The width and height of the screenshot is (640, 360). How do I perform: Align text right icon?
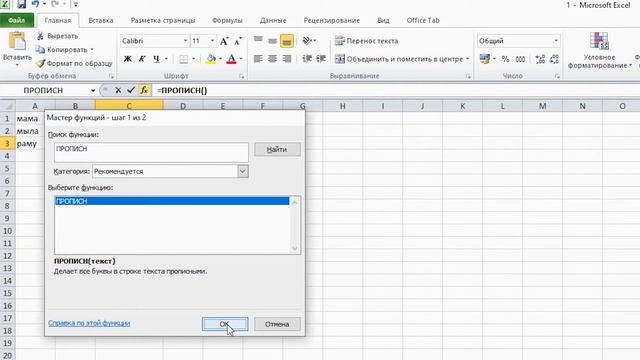pyautogui.click(x=287, y=59)
